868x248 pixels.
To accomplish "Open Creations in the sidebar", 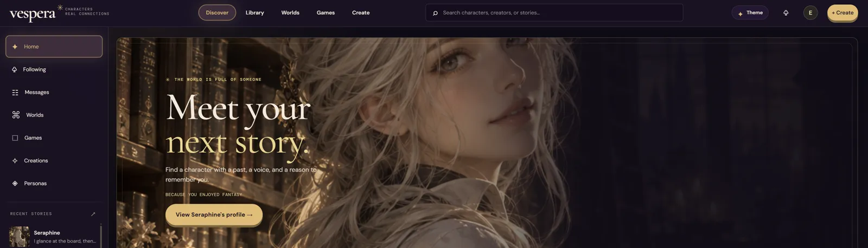I will pos(54,160).
